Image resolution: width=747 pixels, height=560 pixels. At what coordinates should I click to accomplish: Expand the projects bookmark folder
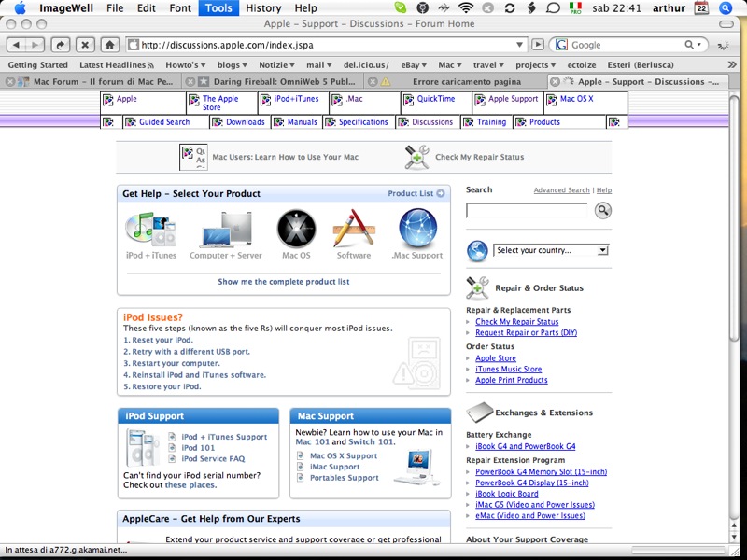535,64
